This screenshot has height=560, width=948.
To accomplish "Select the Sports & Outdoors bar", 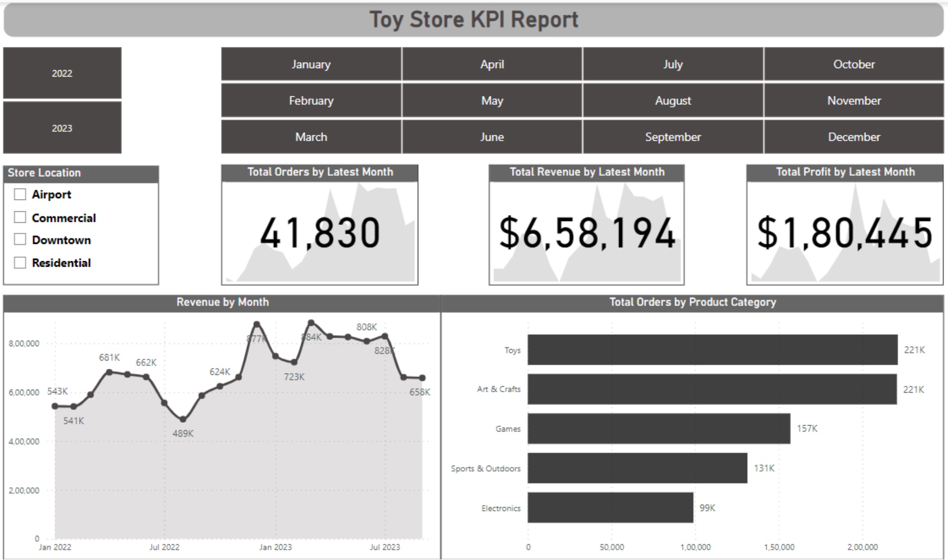I will click(x=637, y=468).
